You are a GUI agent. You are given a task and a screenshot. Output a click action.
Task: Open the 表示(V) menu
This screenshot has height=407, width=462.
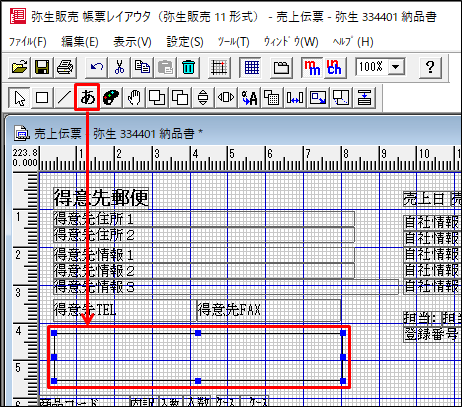(x=132, y=42)
